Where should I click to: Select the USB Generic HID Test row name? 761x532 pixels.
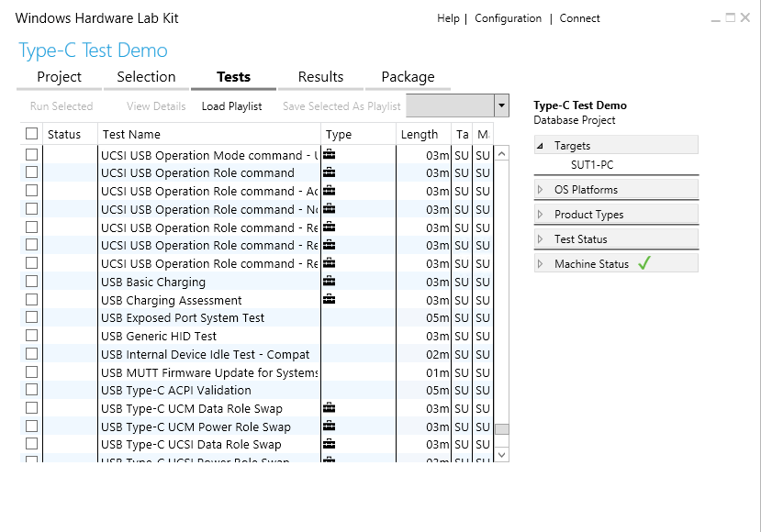pyautogui.click(x=159, y=336)
